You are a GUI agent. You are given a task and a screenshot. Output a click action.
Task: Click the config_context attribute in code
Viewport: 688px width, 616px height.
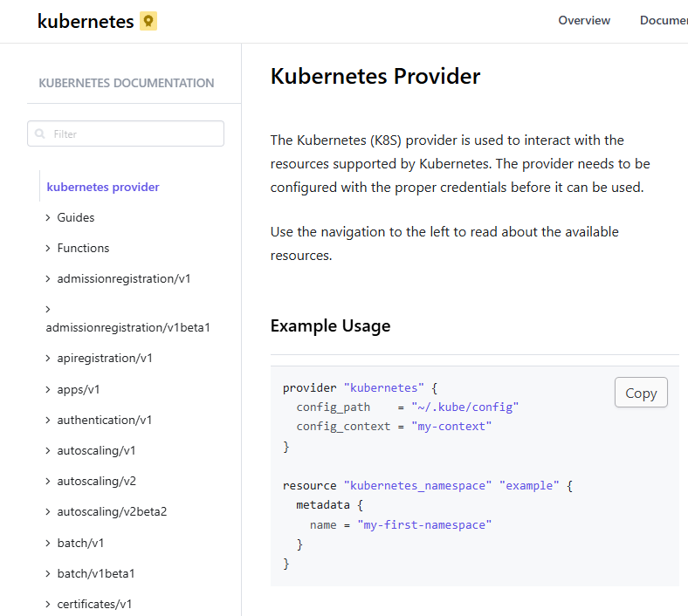coord(343,427)
